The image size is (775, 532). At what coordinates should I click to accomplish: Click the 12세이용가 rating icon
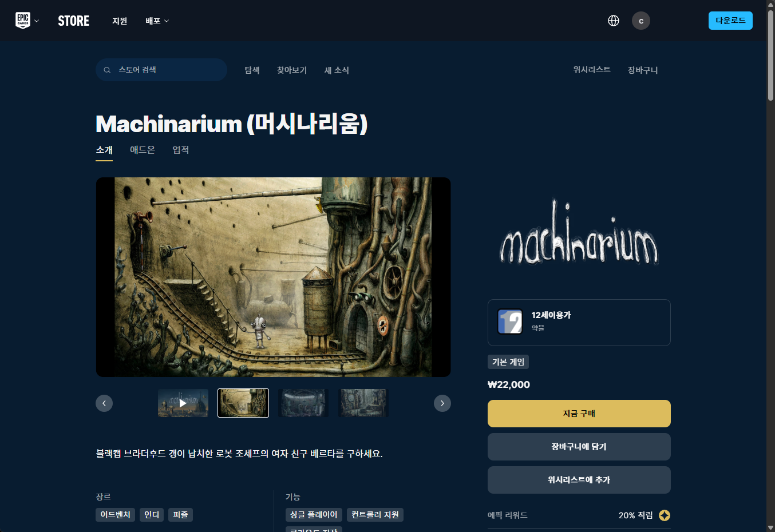click(x=510, y=321)
